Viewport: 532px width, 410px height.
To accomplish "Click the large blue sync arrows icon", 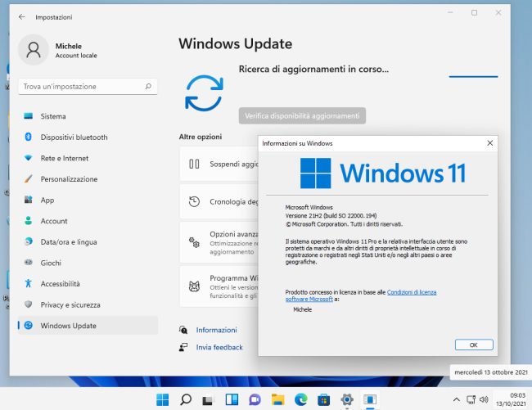I will [x=204, y=93].
